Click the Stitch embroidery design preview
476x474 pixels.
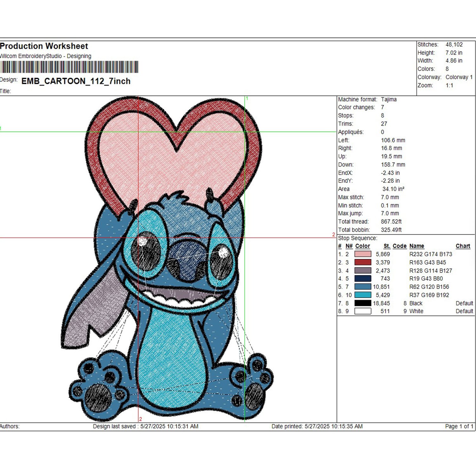167,259
